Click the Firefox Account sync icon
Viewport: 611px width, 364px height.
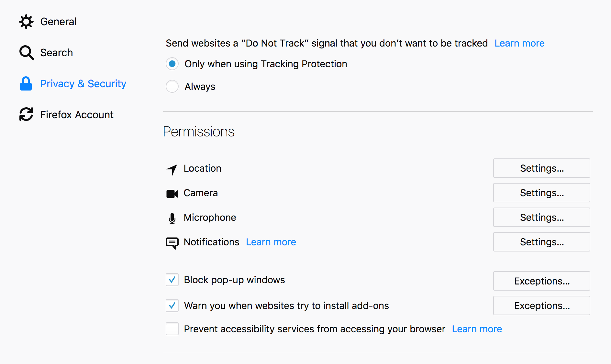pyautogui.click(x=26, y=114)
